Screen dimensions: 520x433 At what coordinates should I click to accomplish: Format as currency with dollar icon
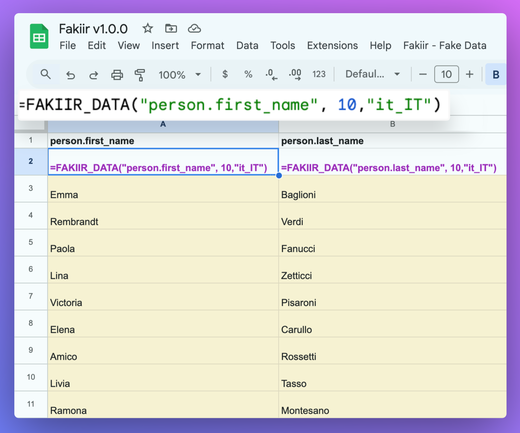pyautogui.click(x=225, y=74)
